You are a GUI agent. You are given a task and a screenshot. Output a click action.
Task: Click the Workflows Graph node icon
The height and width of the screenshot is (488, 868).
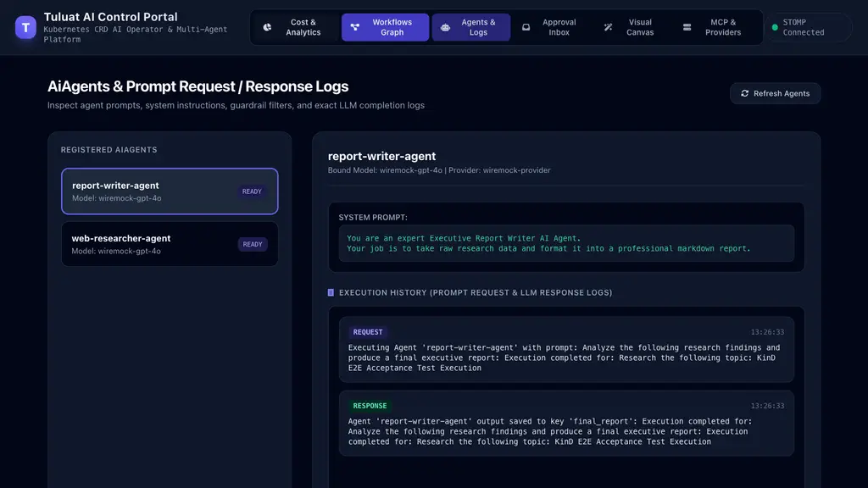pos(355,27)
